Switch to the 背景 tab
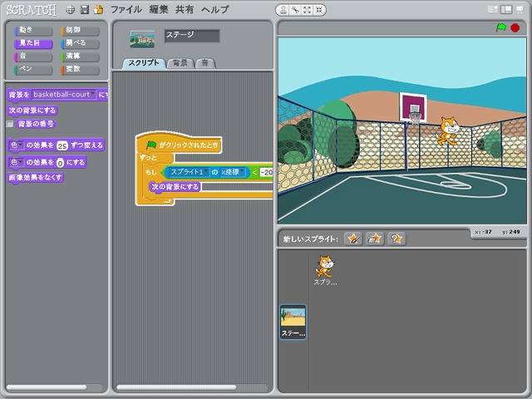Screen dimensions: 532x399 [x=180, y=63]
